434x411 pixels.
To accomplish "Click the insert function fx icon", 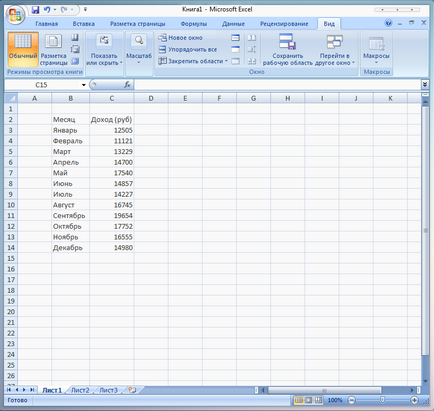I will (127, 85).
